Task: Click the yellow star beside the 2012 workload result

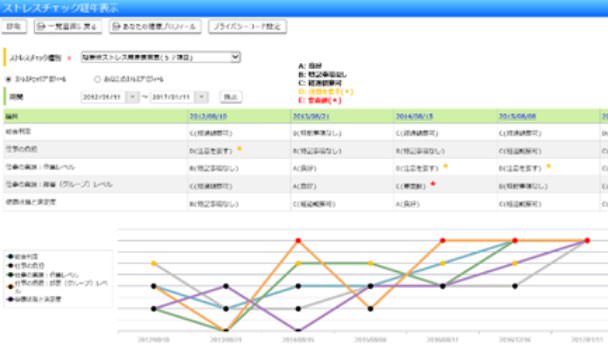Action: pos(240,148)
